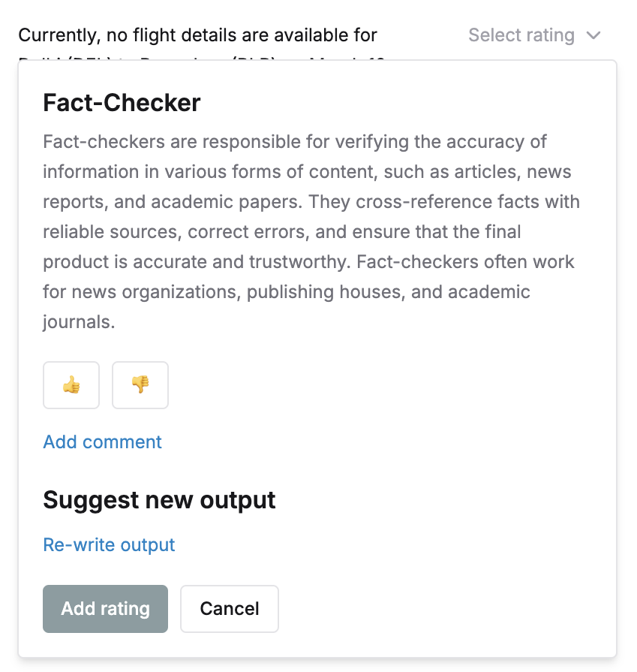Select the Fact-Checker panel heading
The width and height of the screenshot is (637, 672).
[x=122, y=103]
